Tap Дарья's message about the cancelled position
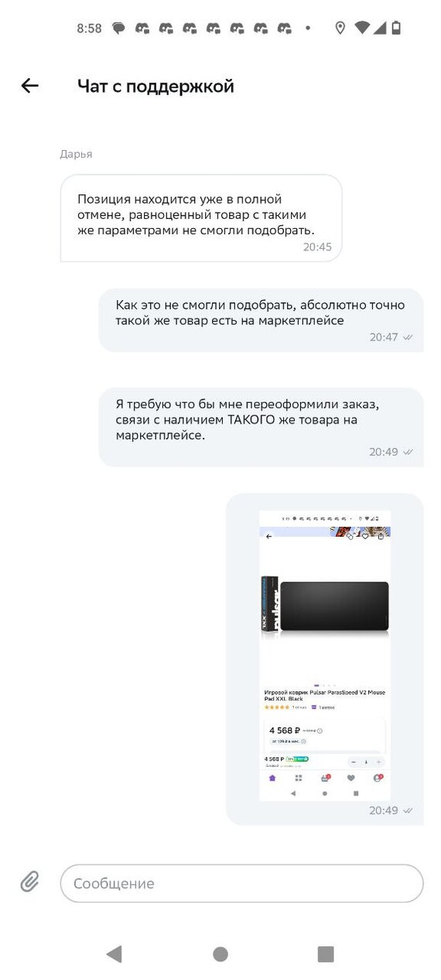 click(x=201, y=218)
